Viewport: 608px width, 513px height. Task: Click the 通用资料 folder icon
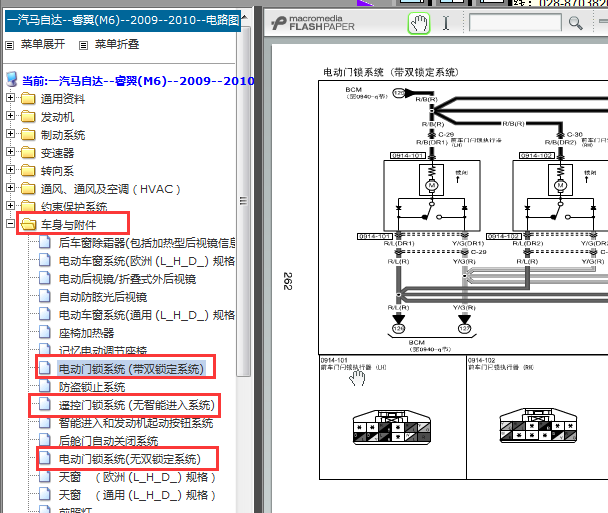pos(28,98)
